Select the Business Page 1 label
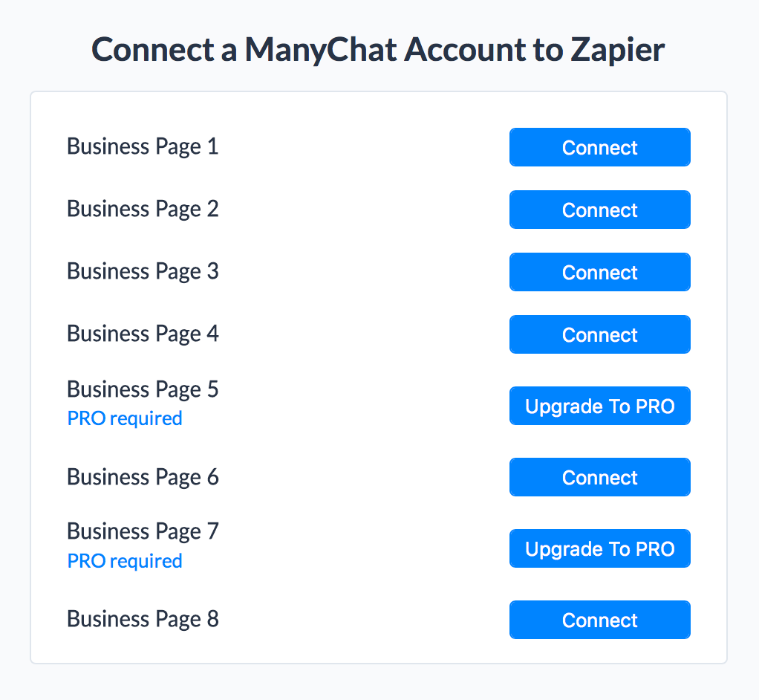This screenshot has height=700, width=759. (143, 147)
